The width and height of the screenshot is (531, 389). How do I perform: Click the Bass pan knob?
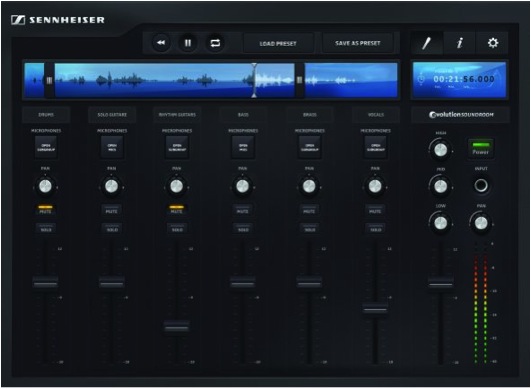(x=242, y=186)
